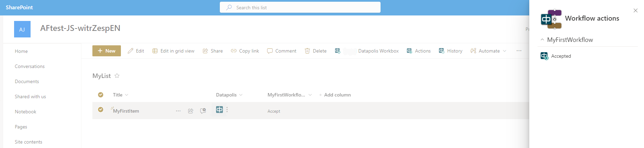
Task: Click the New button
Action: click(x=106, y=51)
